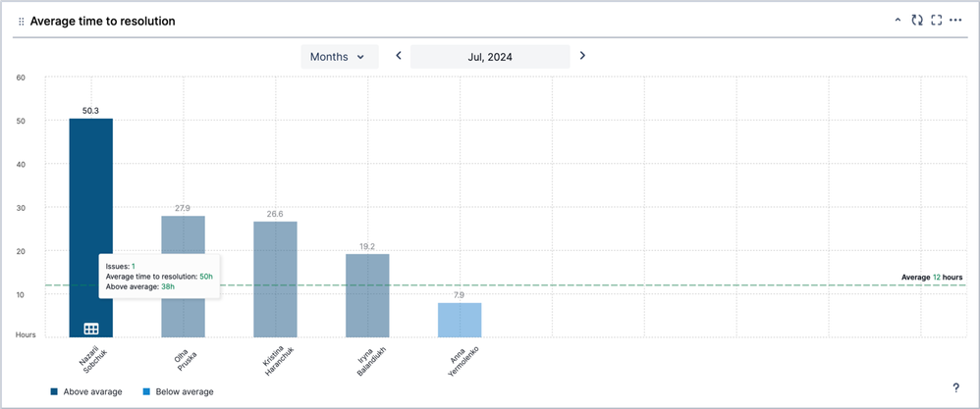Viewport: 980px width, 409px height.
Task: Click the 50.3 value label
Action: click(90, 111)
